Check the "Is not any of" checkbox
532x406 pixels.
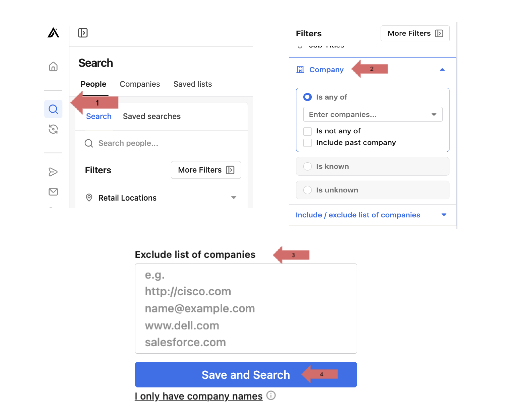pos(307,131)
